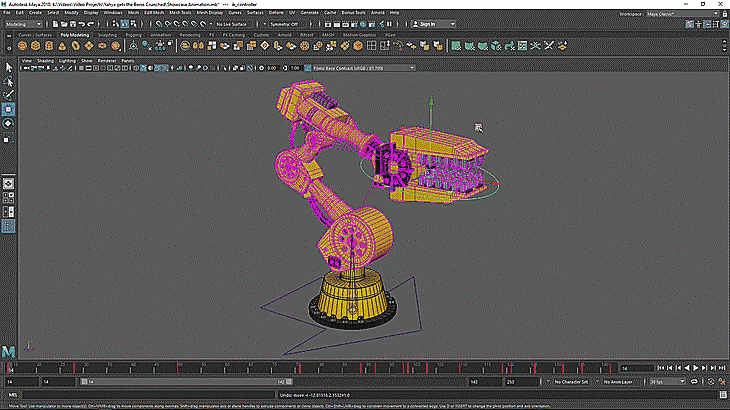Open the Mesh Tools menu
The image size is (730, 410).
coord(180,12)
